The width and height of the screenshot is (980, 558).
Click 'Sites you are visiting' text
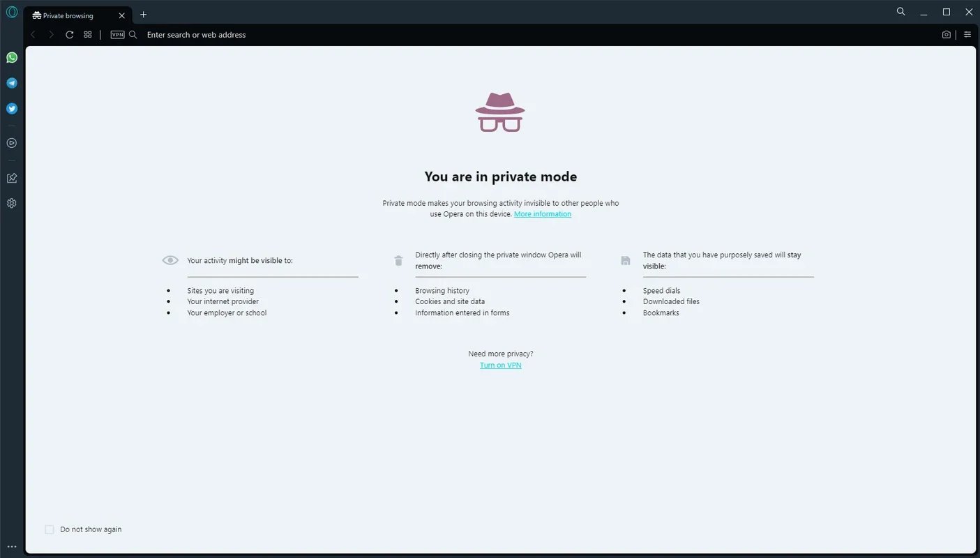point(220,291)
